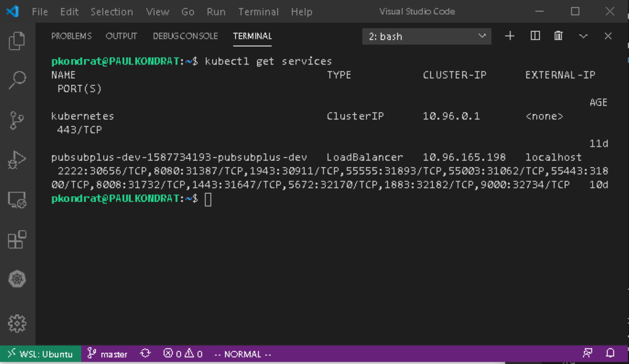Open the 2: bash terminal dropdown
Viewport: 629px width, 364px height.
click(x=426, y=36)
